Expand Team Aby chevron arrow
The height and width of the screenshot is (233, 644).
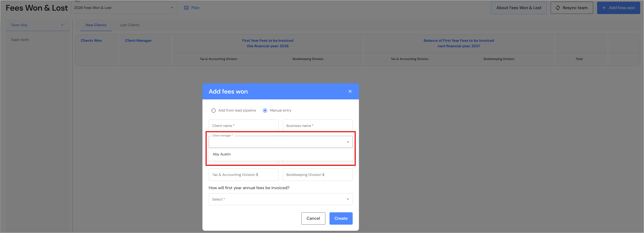[x=62, y=25]
